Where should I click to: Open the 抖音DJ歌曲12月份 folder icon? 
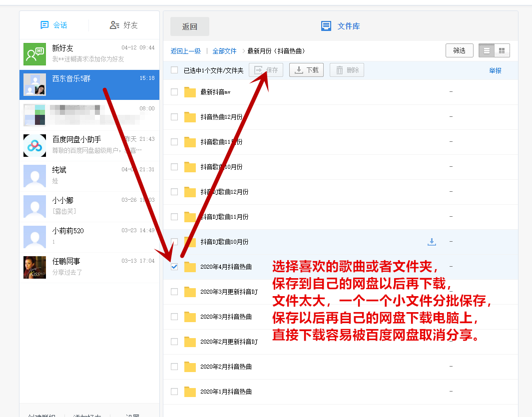190,192
